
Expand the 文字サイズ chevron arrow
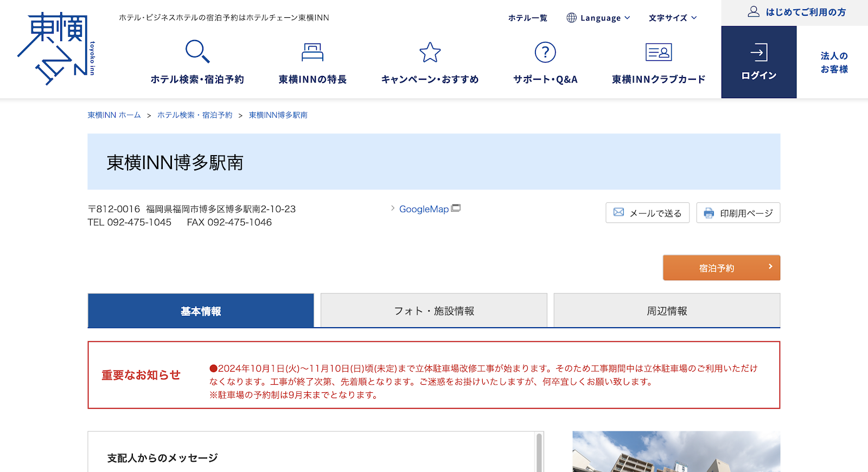click(x=694, y=18)
